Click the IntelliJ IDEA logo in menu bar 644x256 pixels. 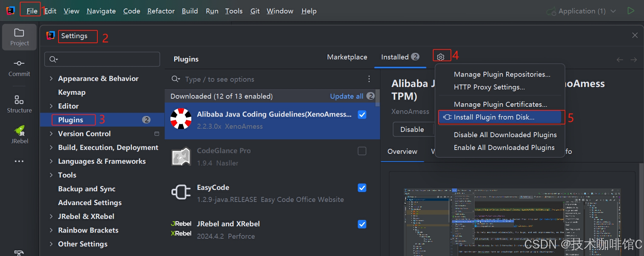11,11
